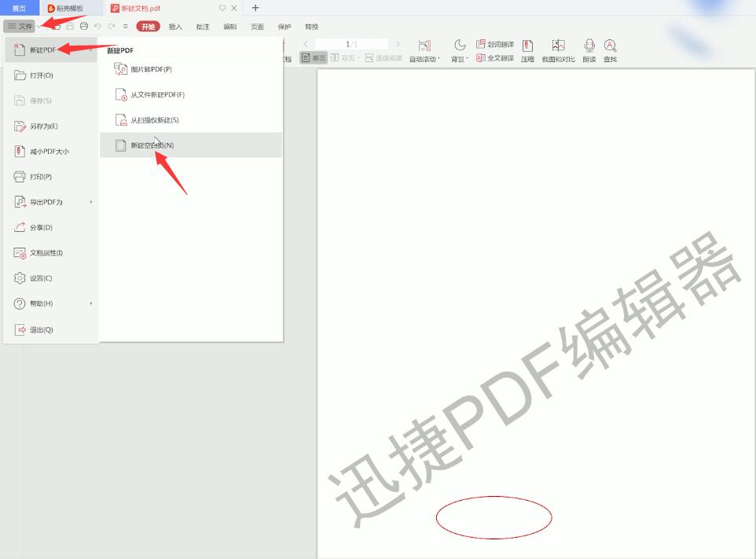Open 设置(C) settings entry
756x559 pixels.
[50, 278]
